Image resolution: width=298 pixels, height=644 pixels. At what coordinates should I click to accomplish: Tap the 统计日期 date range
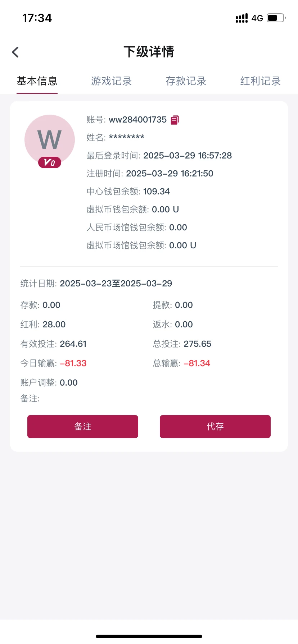[x=116, y=284]
